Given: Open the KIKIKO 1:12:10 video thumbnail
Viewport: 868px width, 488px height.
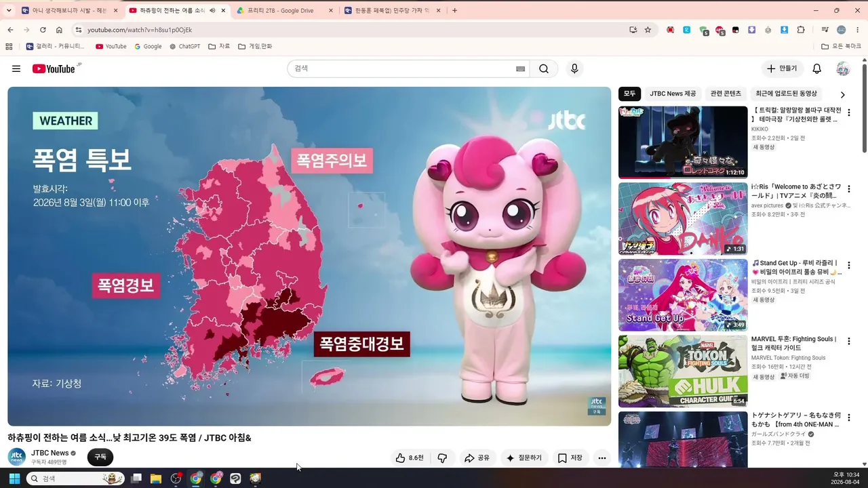Looking at the screenshot, I should [683, 142].
